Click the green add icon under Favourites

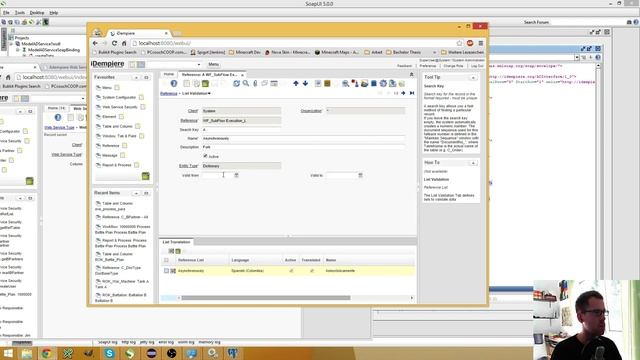click(x=145, y=176)
